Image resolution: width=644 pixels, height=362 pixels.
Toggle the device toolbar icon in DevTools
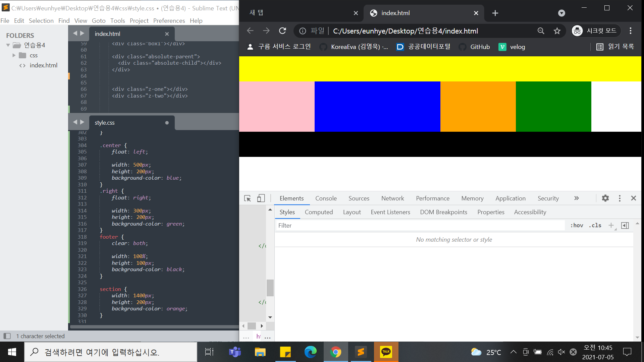261,198
